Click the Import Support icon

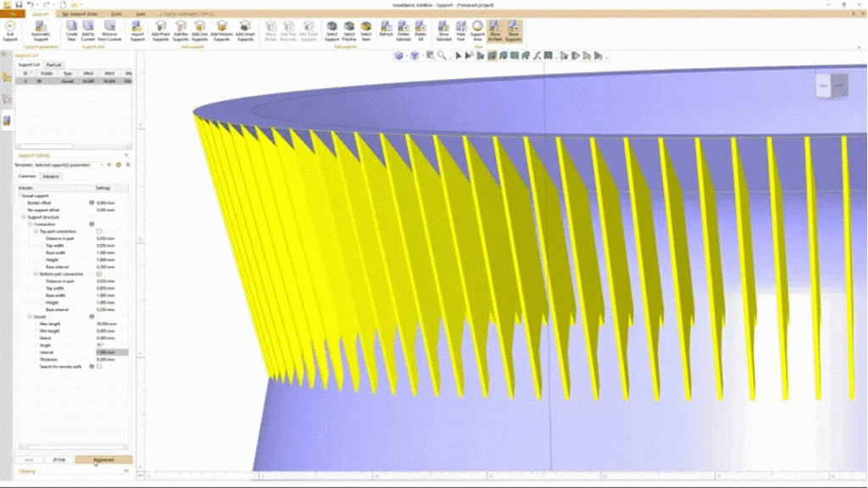[137, 30]
